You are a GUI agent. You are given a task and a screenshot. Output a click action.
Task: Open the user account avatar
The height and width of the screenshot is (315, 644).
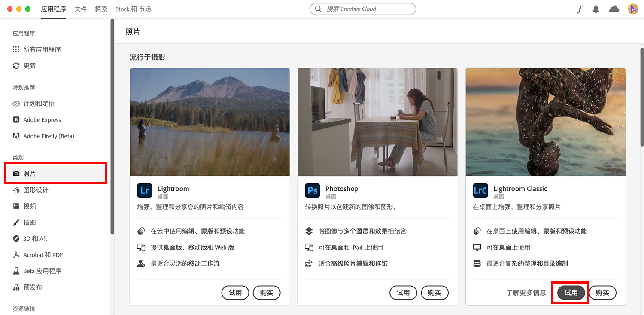633,9
